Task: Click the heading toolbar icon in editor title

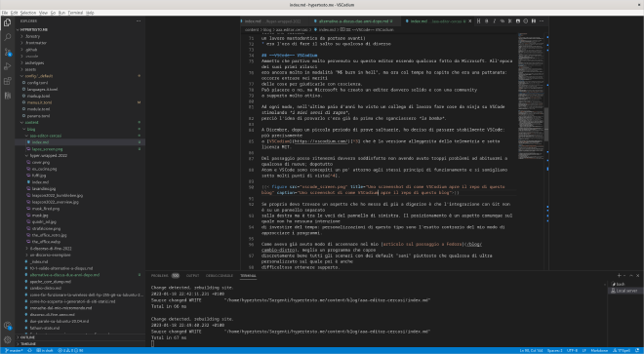Action: point(478,20)
